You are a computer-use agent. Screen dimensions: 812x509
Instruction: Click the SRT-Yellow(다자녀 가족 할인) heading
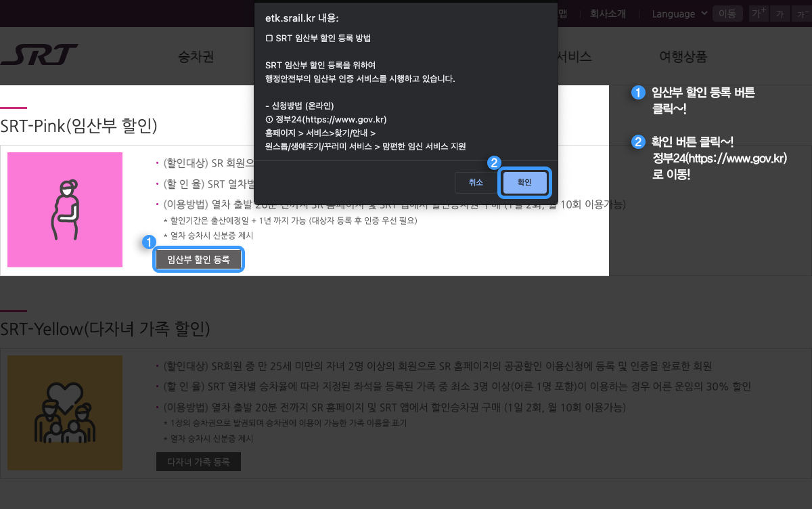(105, 329)
